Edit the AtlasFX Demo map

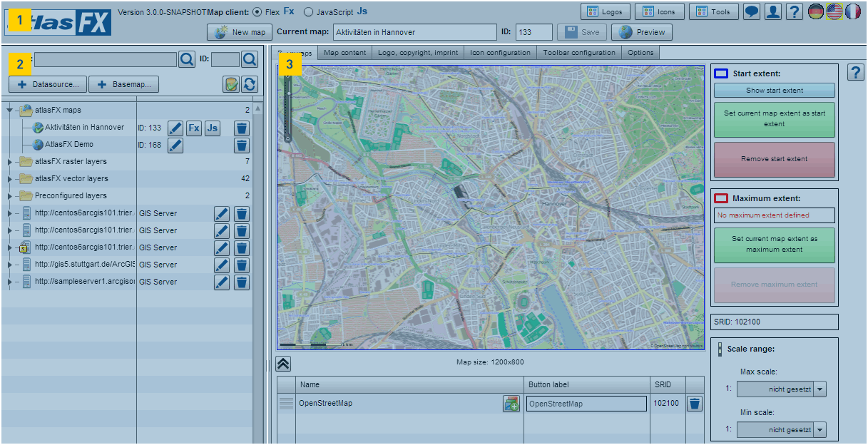tap(175, 145)
